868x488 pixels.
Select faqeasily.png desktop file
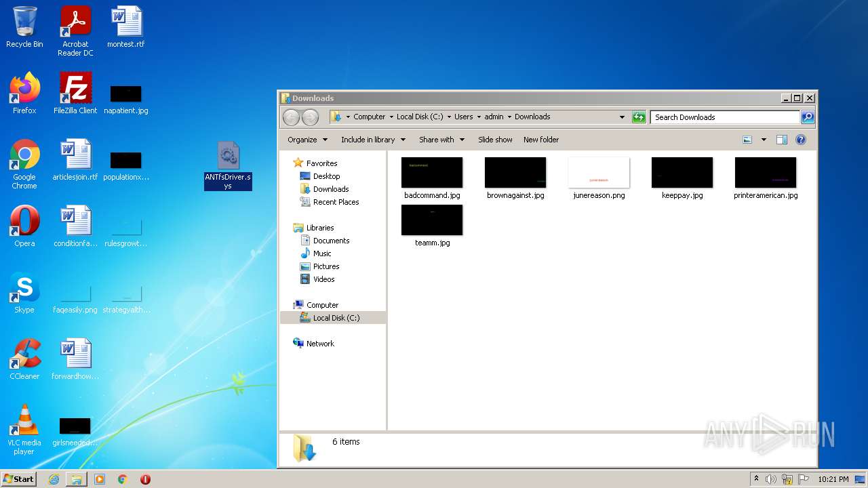pyautogui.click(x=75, y=301)
